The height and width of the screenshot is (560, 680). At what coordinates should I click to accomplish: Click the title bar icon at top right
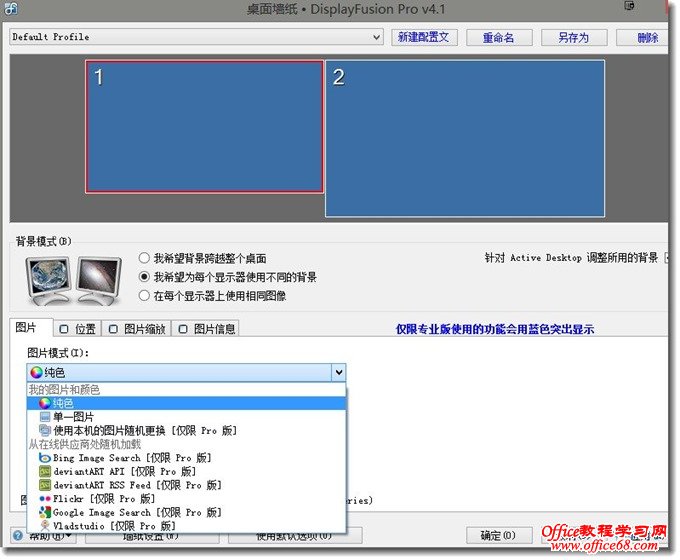(x=629, y=6)
